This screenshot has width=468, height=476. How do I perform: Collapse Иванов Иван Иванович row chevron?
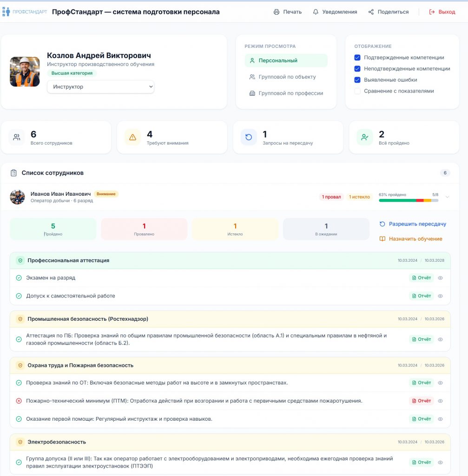pyautogui.click(x=447, y=197)
